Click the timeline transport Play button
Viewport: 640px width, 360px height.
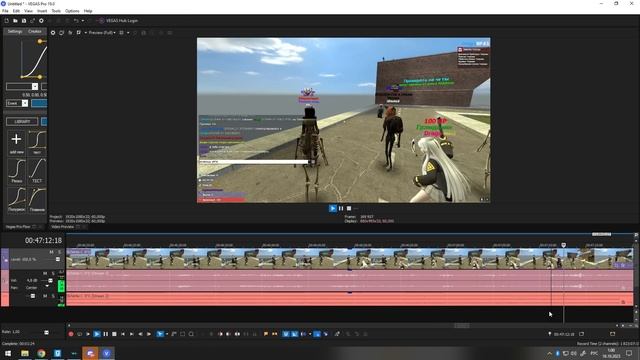click(97, 334)
